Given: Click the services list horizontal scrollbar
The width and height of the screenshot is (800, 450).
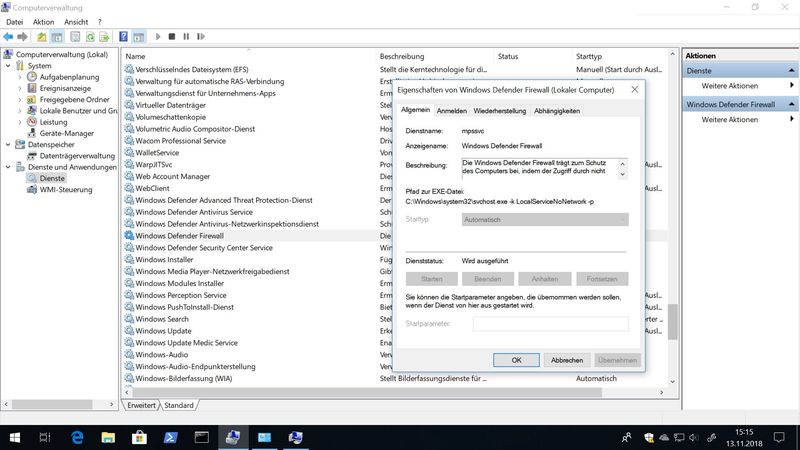Looking at the screenshot, I should 367,392.
